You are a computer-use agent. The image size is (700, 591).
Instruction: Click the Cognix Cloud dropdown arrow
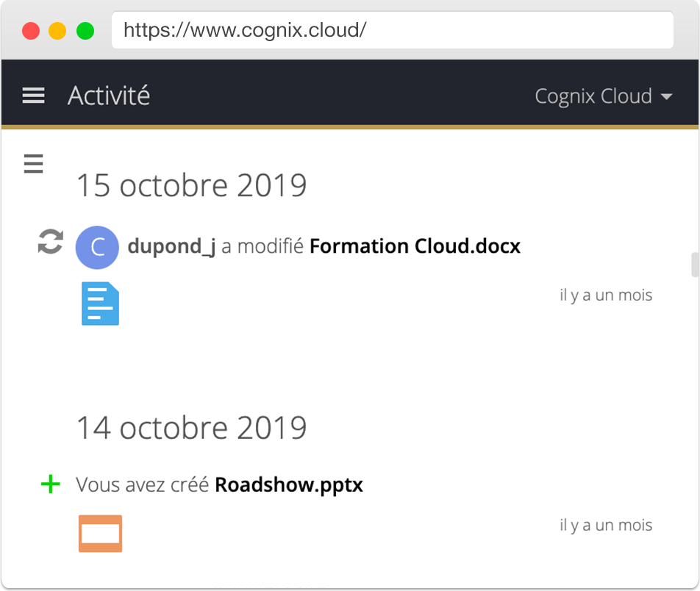pyautogui.click(x=666, y=96)
